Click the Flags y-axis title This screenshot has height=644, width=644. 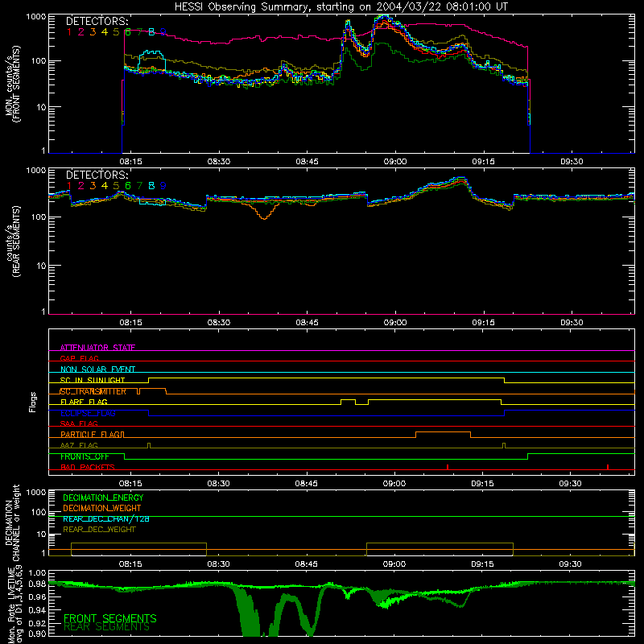[x=33, y=402]
